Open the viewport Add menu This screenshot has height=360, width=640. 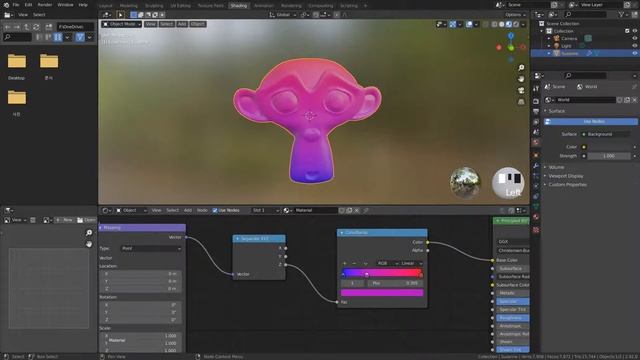pyautogui.click(x=182, y=24)
